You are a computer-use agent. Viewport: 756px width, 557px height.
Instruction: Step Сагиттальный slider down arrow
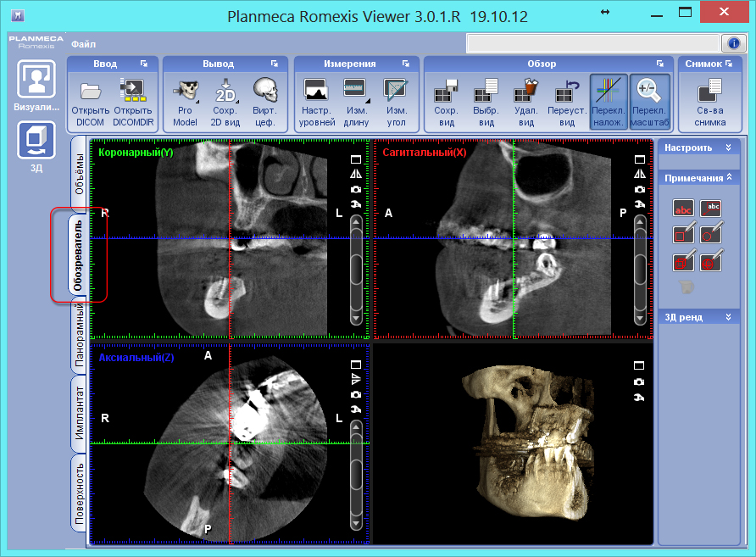coord(640,318)
